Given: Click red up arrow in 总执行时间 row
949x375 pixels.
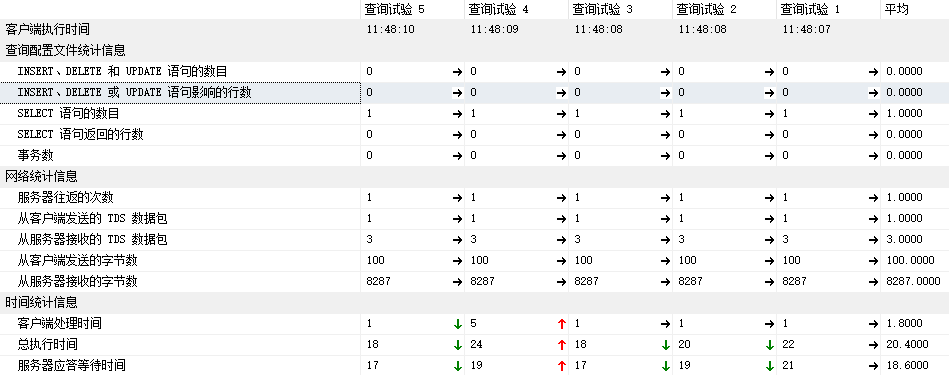Looking at the screenshot, I should (561, 345).
